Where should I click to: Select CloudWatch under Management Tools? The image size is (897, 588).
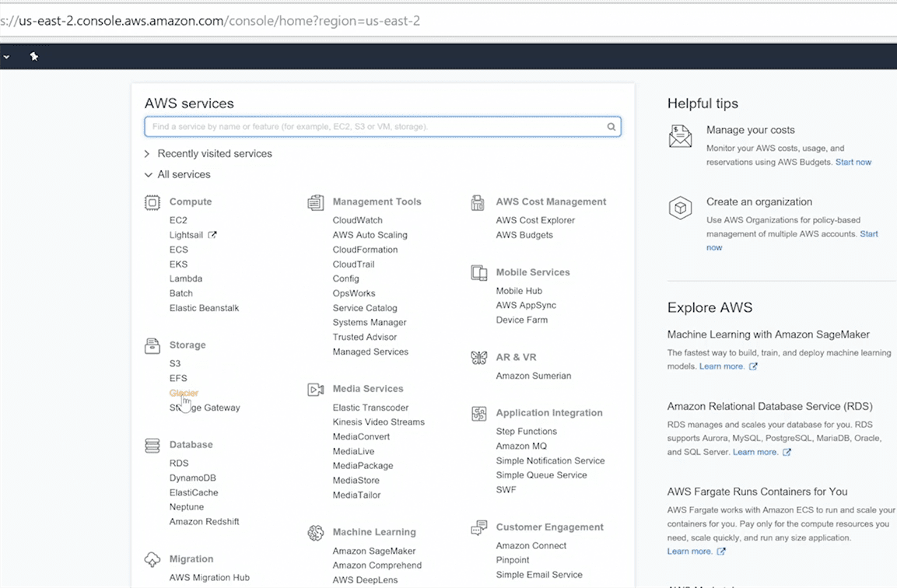[357, 221]
